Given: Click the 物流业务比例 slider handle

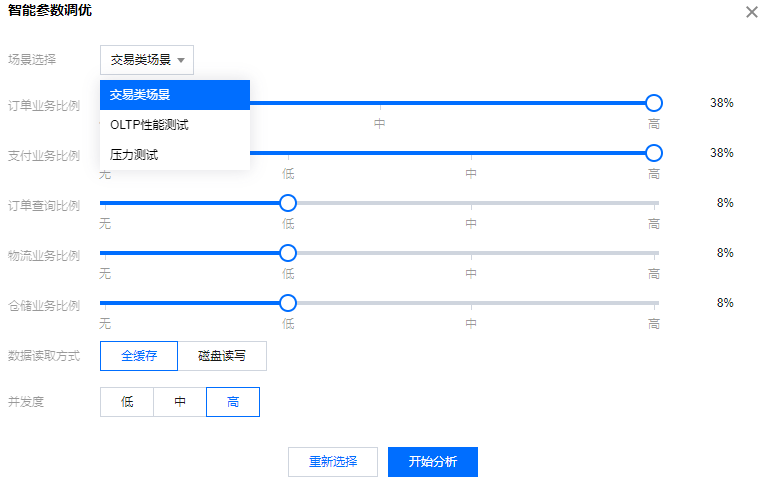Looking at the screenshot, I should tap(288, 253).
